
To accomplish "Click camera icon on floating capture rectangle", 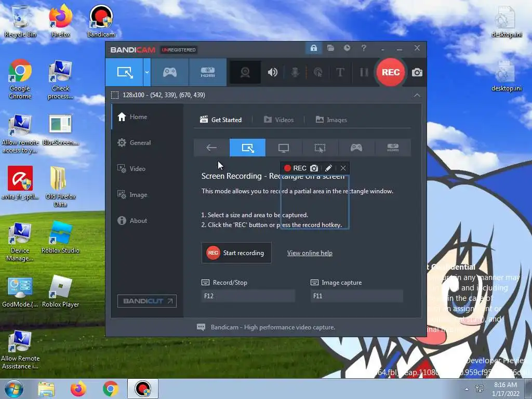I will pos(314,168).
